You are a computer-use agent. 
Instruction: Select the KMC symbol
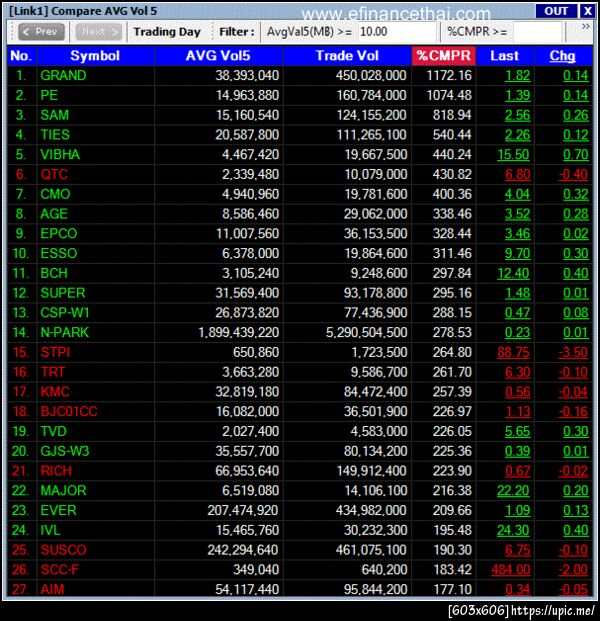point(55,392)
